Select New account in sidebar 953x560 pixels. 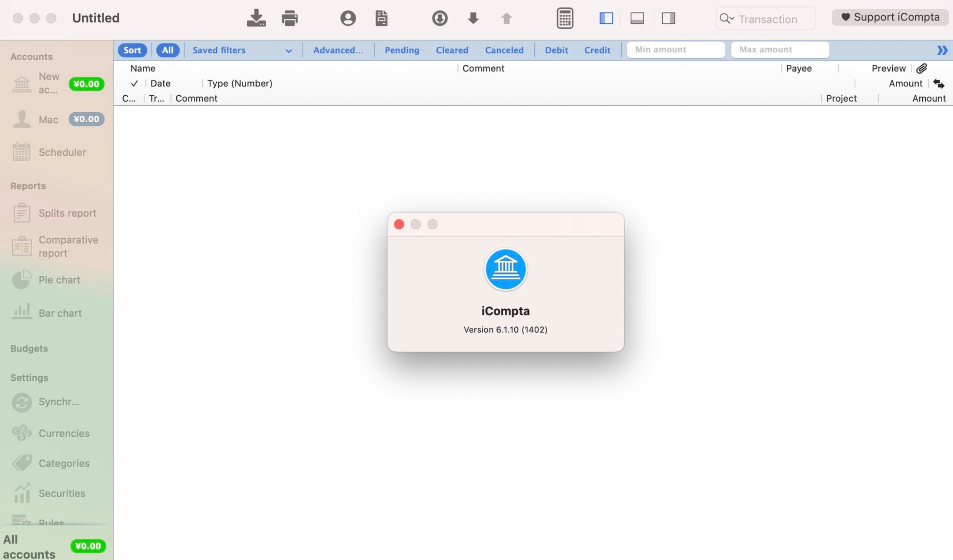[x=57, y=83]
